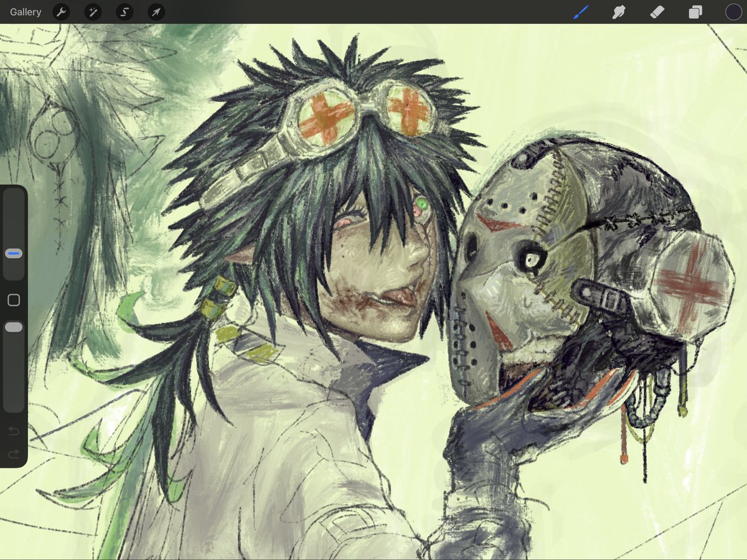
Task: Open the Actions wrench menu
Action: (61, 12)
